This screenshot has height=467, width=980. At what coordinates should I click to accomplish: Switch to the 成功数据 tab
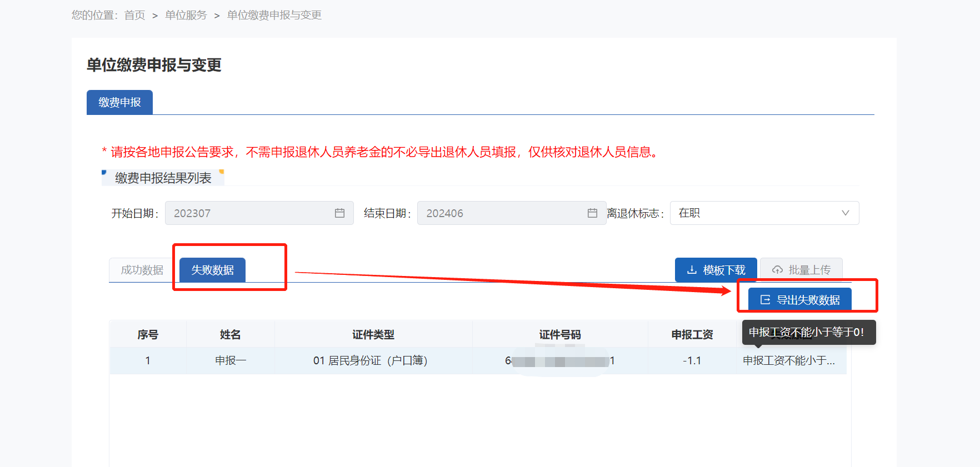142,270
